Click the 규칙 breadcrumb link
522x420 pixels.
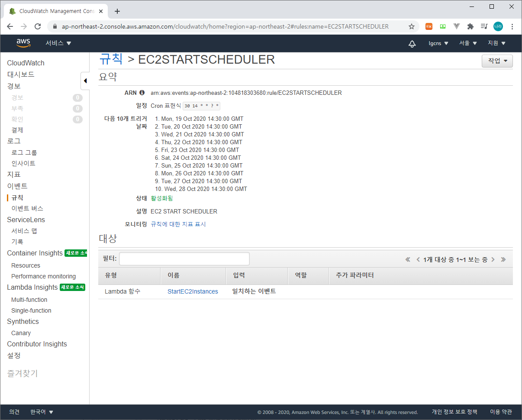pyautogui.click(x=111, y=59)
